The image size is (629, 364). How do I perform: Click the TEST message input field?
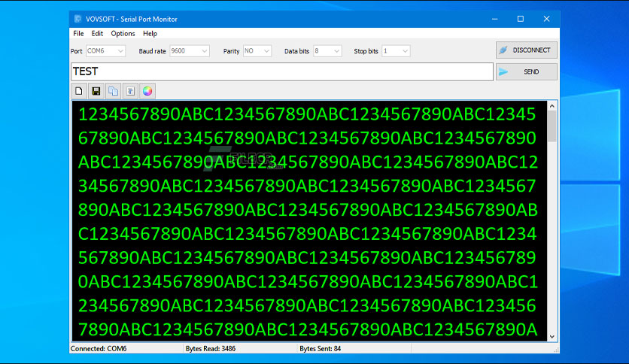pyautogui.click(x=282, y=71)
